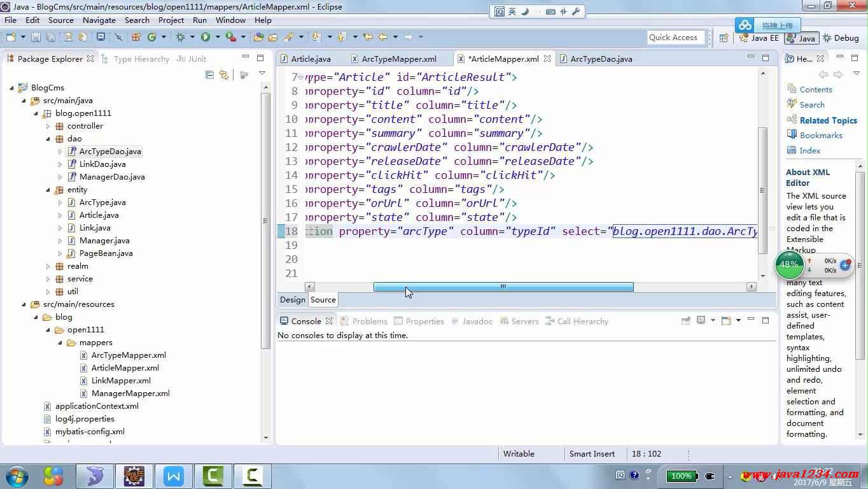
Task: Open Help Search link
Action: click(x=812, y=105)
